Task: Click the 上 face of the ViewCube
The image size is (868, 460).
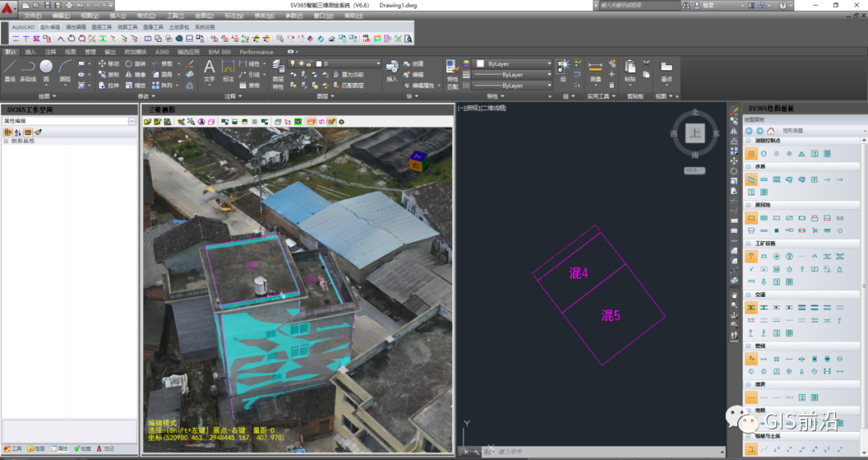Action: tap(694, 133)
